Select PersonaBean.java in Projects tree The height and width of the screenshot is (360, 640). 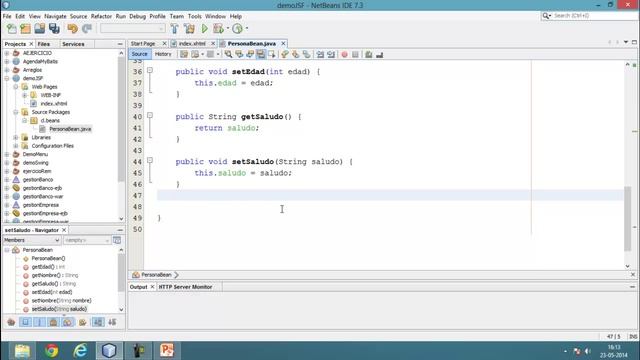(70, 129)
